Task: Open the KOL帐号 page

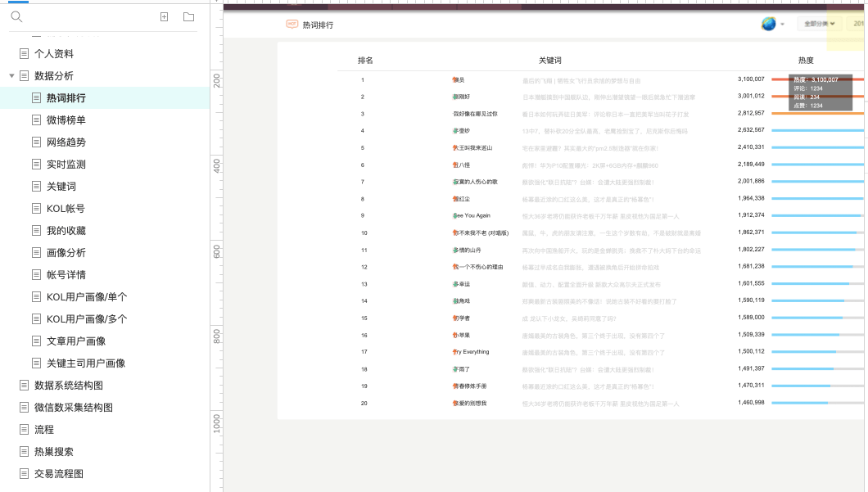Action: pyautogui.click(x=66, y=209)
